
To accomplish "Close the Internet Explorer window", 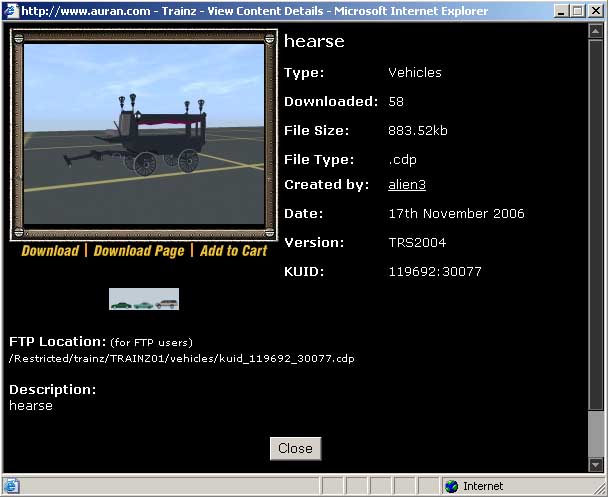I will click(596, 11).
